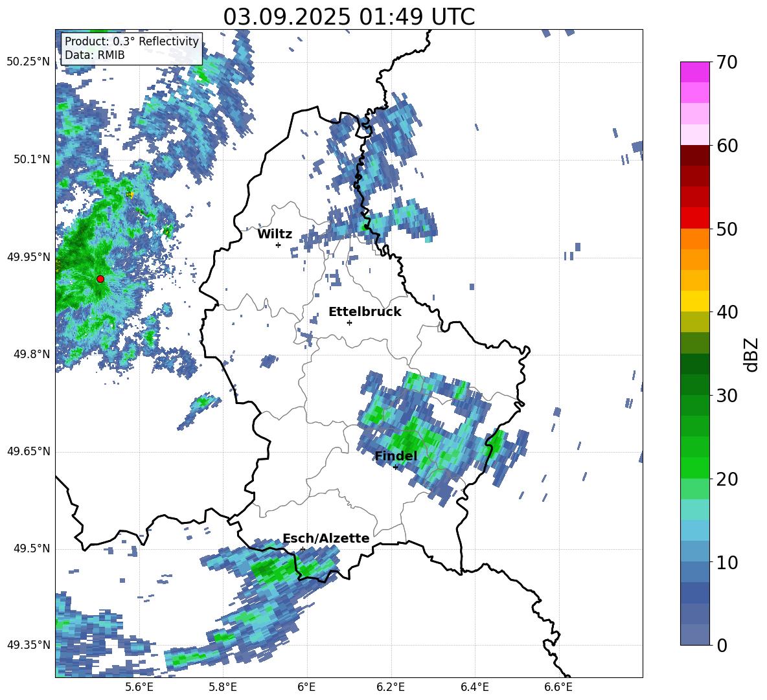Click the Product: 0.3° Reflectivity text

(x=132, y=41)
